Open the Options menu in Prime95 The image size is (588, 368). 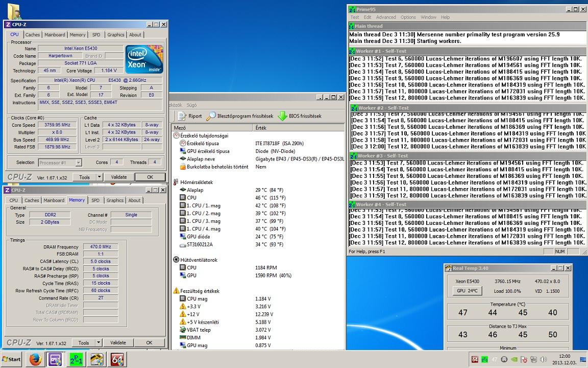pos(408,17)
